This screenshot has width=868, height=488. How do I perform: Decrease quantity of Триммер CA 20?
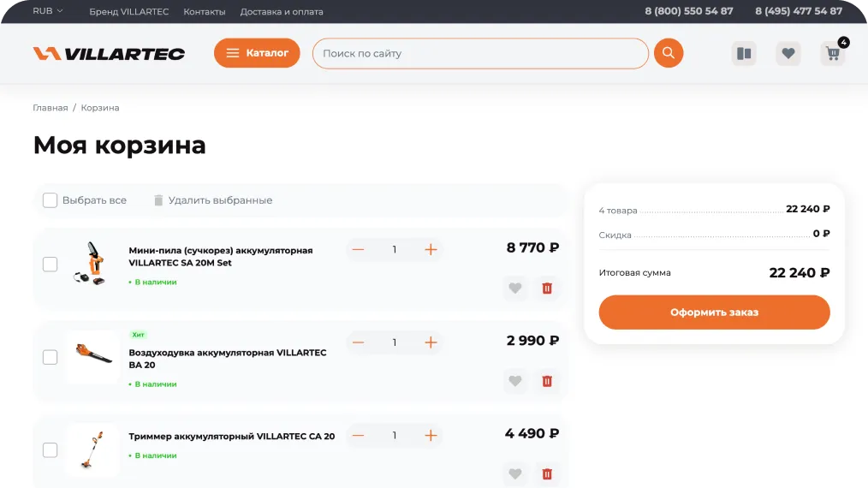click(358, 436)
